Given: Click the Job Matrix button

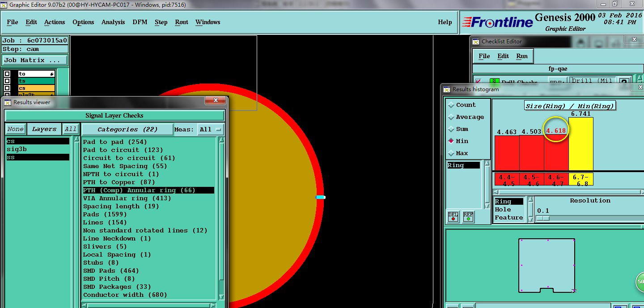Looking at the screenshot, I should 35,60.
